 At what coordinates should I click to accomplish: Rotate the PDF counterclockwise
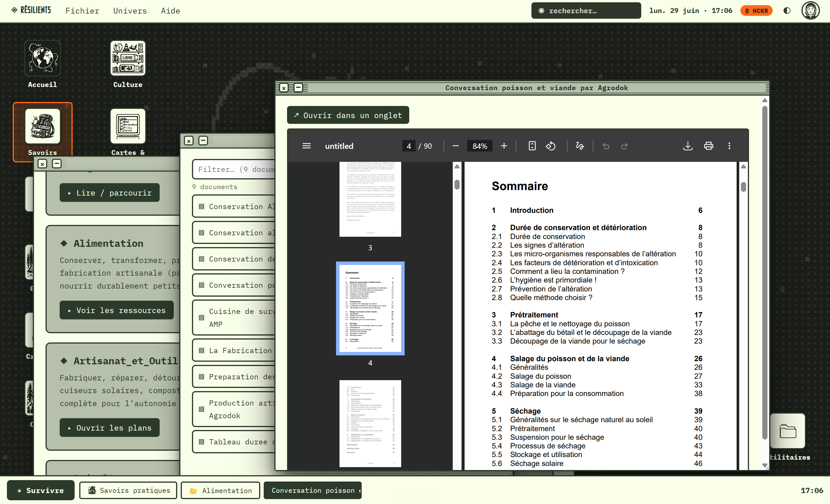point(550,146)
